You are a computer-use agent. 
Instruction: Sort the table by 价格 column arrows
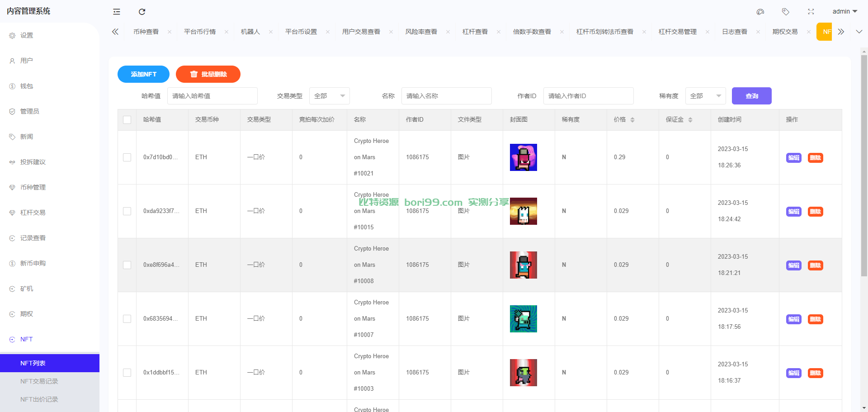point(632,120)
